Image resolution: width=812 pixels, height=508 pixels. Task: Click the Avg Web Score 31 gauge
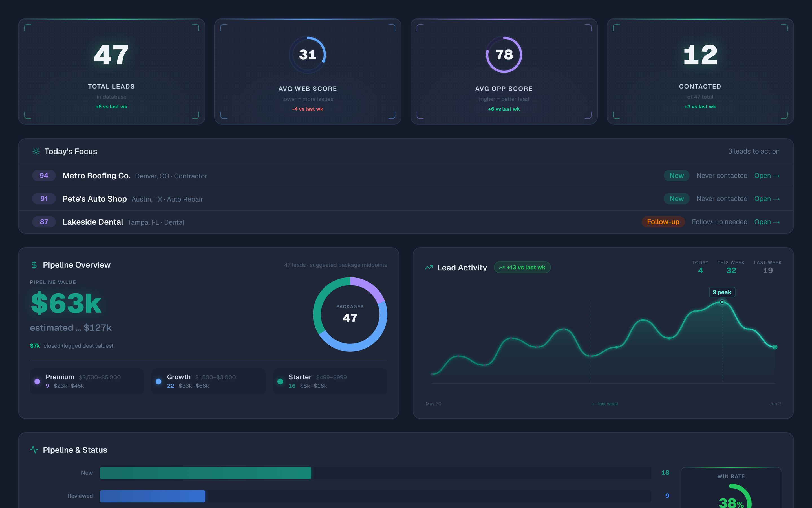point(308,55)
